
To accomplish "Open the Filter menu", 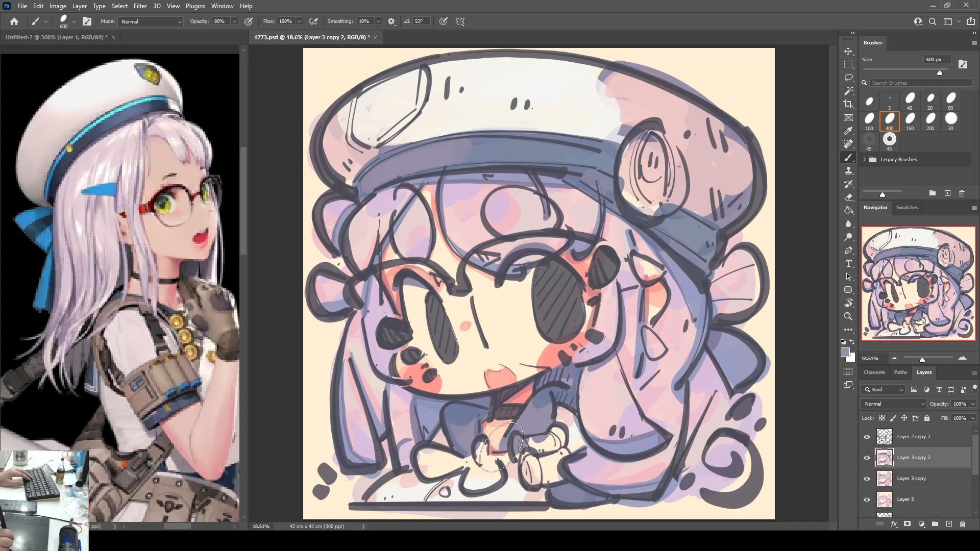I will coord(140,6).
